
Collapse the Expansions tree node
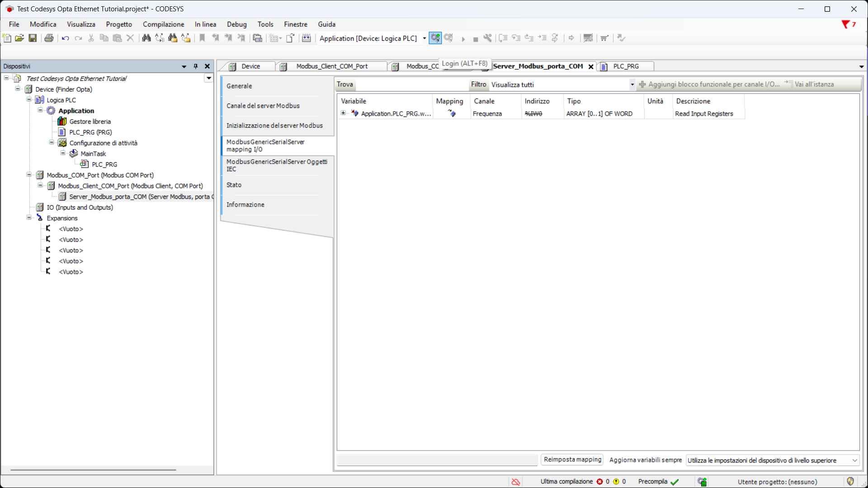pyautogui.click(x=29, y=218)
